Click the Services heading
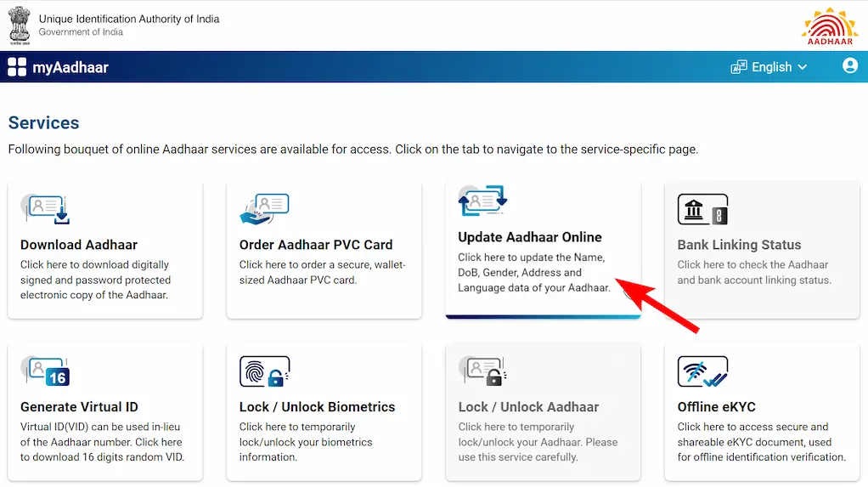This screenshot has height=487, width=868. tap(43, 122)
